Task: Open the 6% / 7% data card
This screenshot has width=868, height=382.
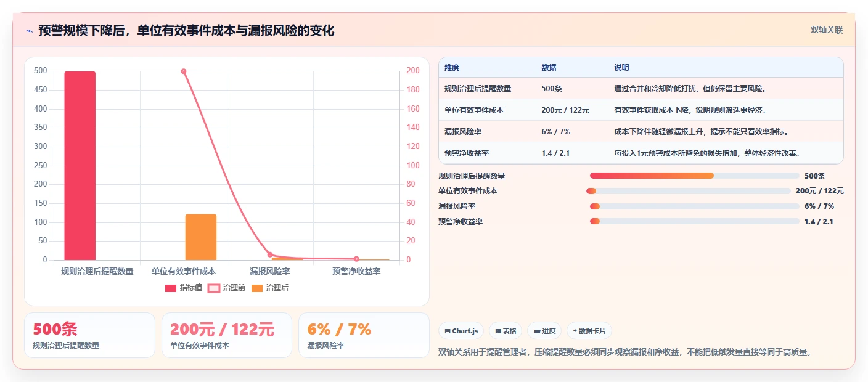Action: point(364,335)
